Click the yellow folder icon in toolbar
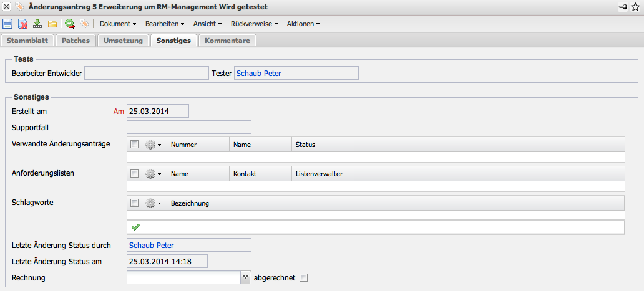The image size is (644, 291). (52, 24)
